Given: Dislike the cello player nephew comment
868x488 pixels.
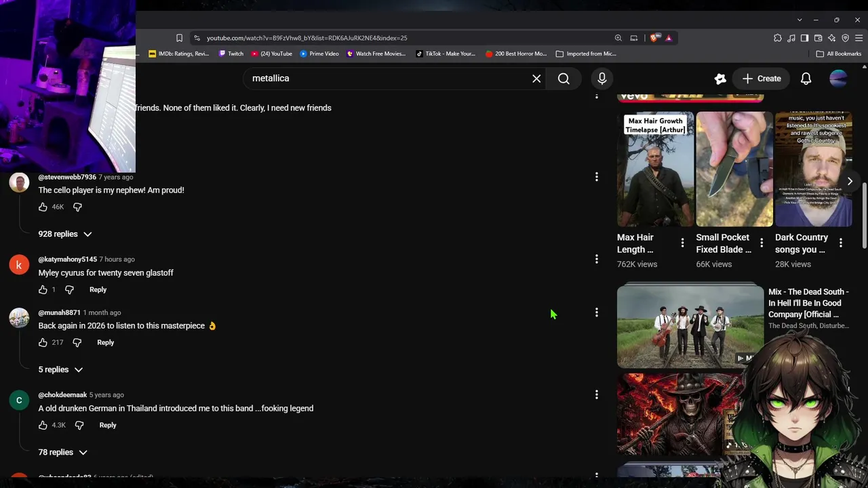Looking at the screenshot, I should pos(77,207).
